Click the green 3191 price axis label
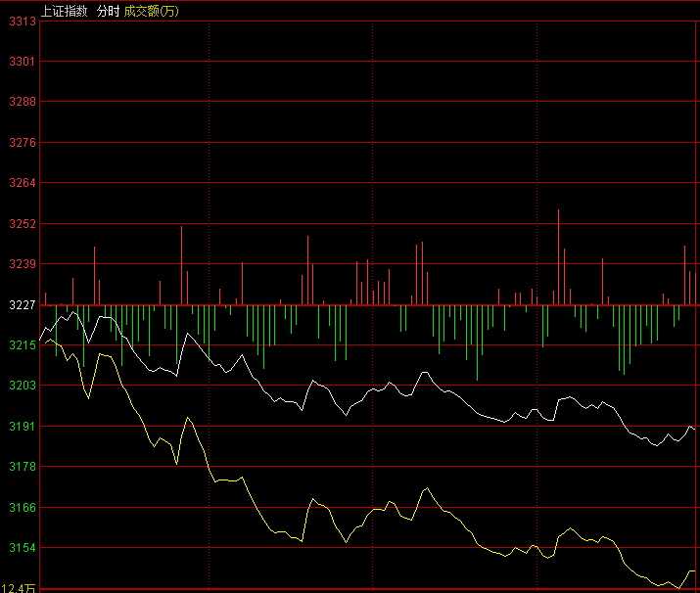Viewport: 700px width, 593px height. coord(23,427)
